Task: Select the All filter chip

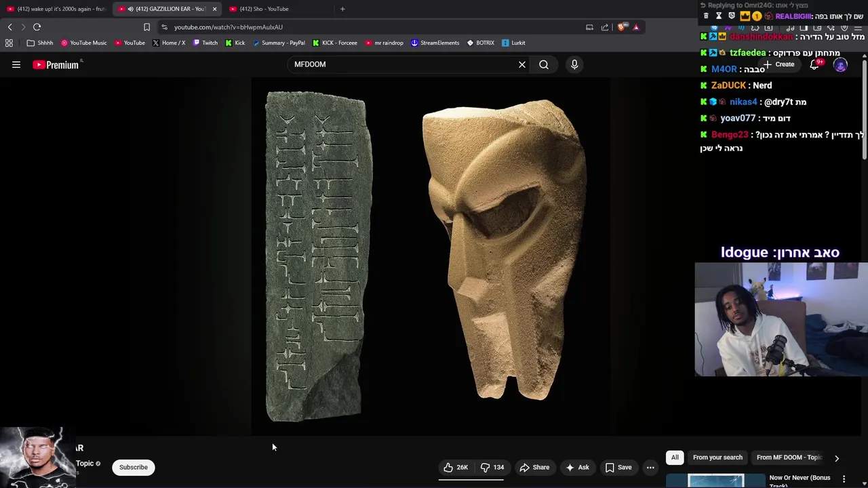Action: pos(675,457)
